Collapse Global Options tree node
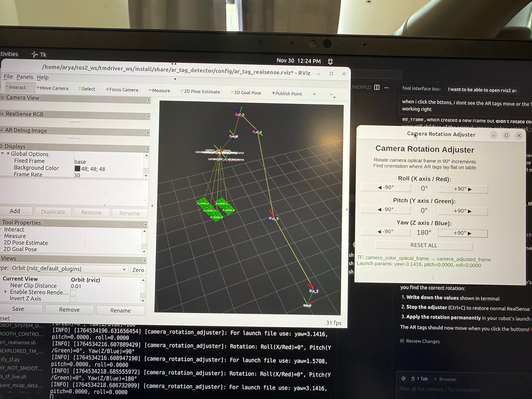This screenshot has height=399, width=532. (x=2, y=154)
